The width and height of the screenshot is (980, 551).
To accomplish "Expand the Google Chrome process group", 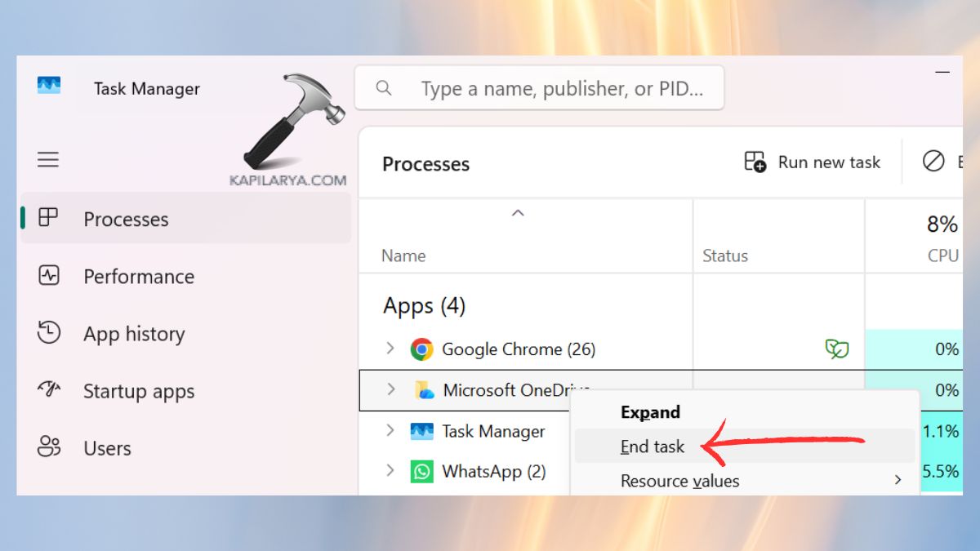I will [x=390, y=349].
